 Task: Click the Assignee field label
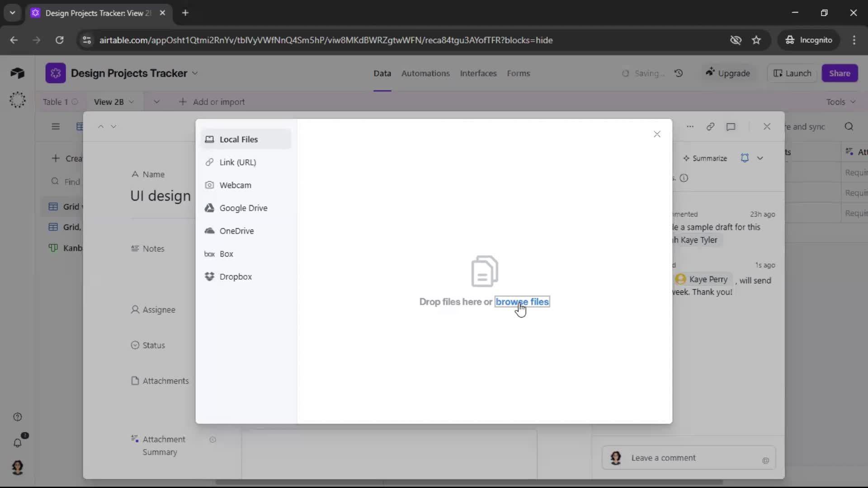[159, 310]
